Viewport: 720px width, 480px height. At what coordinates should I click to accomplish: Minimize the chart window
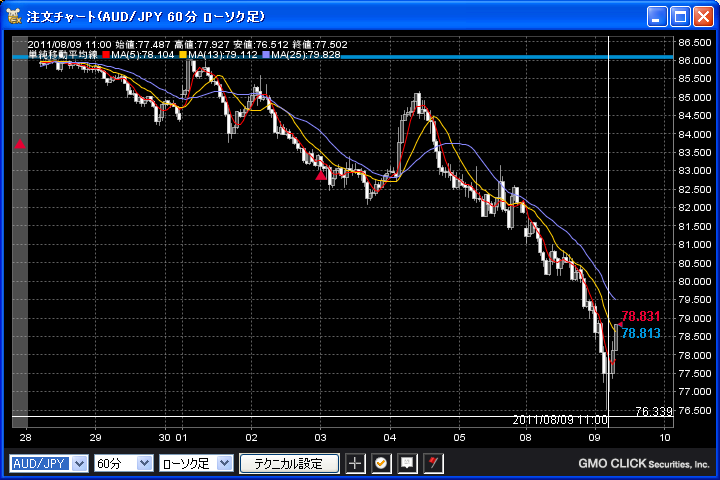pyautogui.click(x=657, y=16)
